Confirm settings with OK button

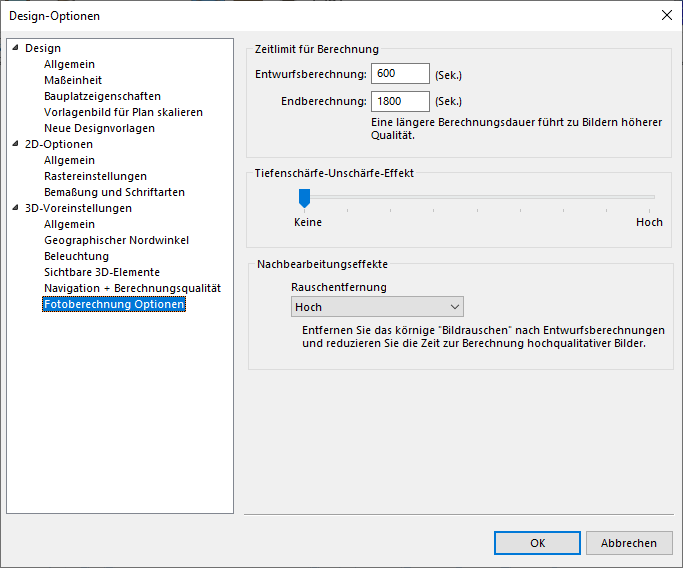click(537, 543)
